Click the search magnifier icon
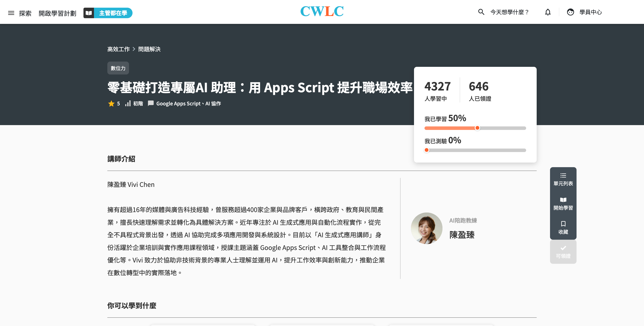This screenshot has height=326, width=644. coord(481,12)
